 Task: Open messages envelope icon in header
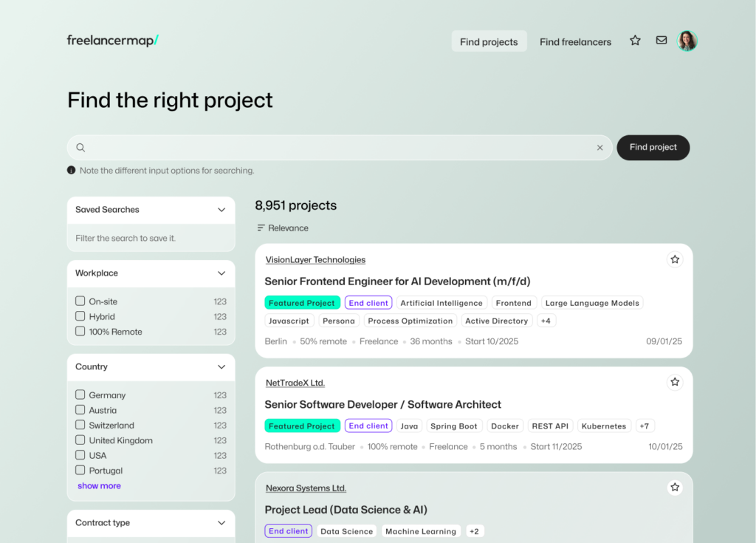(661, 41)
